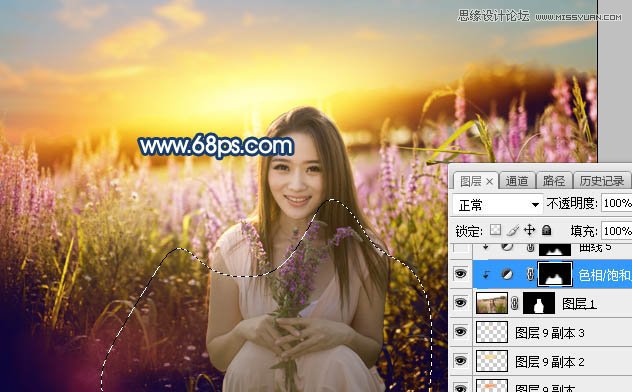Select the 色相/饱和度 layer name
The width and height of the screenshot is (632, 392).
(x=605, y=275)
